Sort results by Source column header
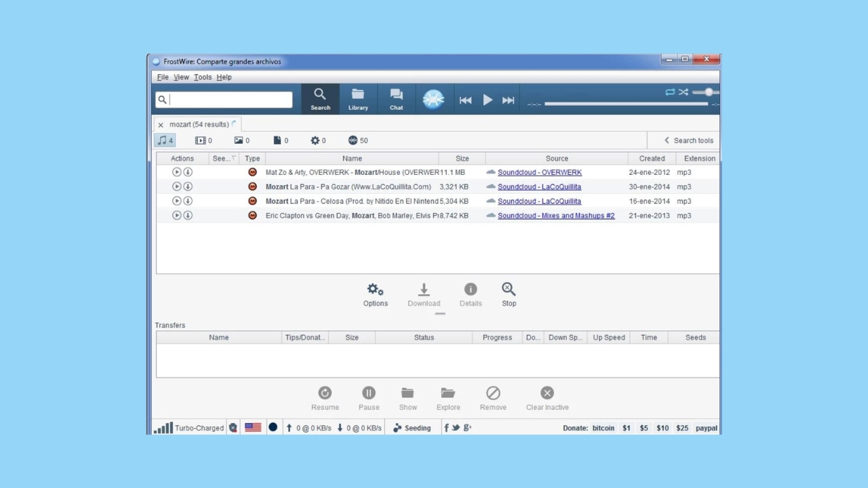This screenshot has width=868, height=488. tap(557, 159)
